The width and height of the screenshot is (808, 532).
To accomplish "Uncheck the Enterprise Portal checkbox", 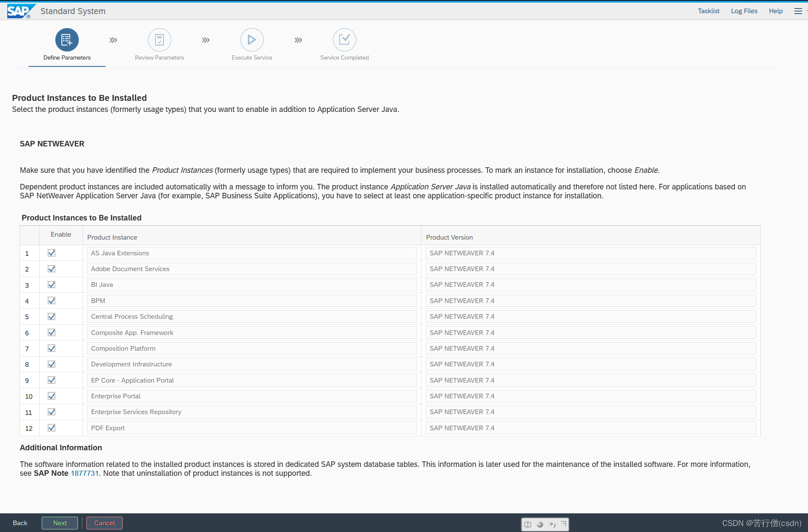I will tap(52, 396).
